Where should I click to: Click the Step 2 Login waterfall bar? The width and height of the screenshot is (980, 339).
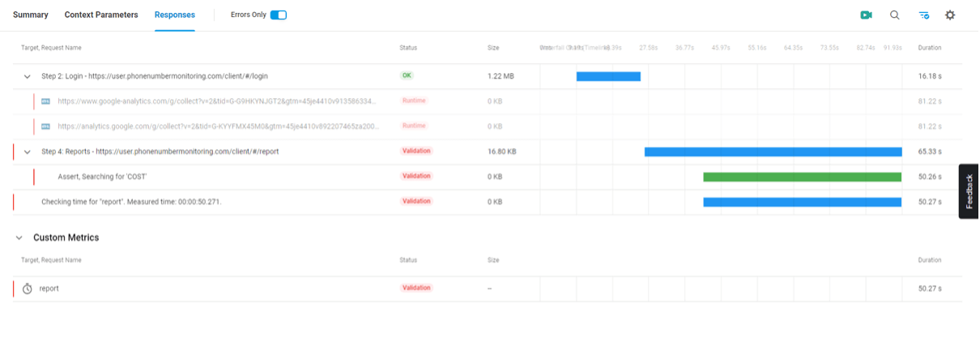(x=608, y=76)
